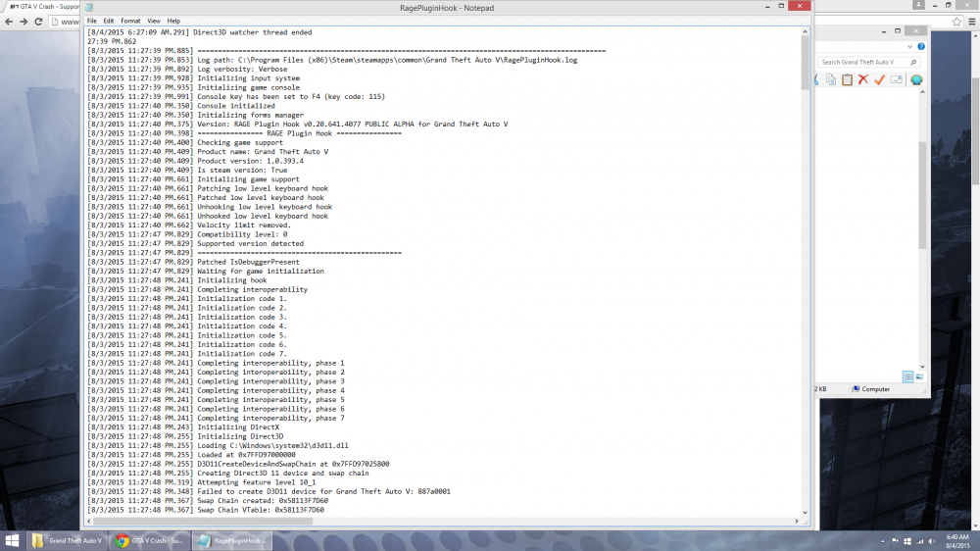
Task: Click the Chrome user profile button
Action: coord(918,4)
